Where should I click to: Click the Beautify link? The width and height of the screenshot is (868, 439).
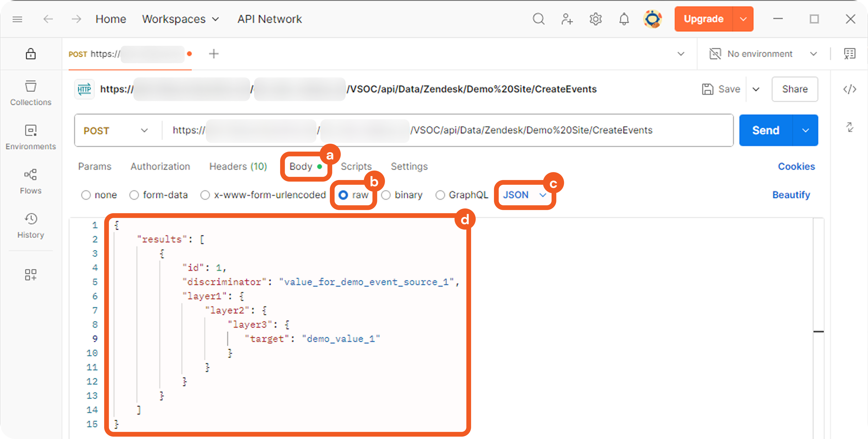(x=791, y=195)
